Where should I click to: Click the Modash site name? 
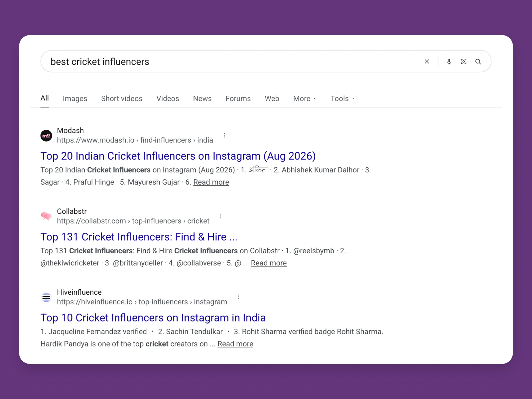[70, 130]
